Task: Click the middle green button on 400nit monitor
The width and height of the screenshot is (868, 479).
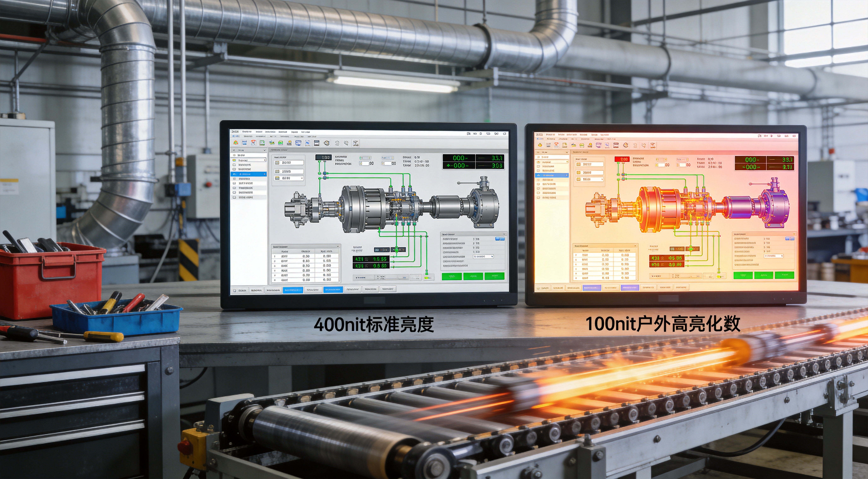Action: pos(473,276)
